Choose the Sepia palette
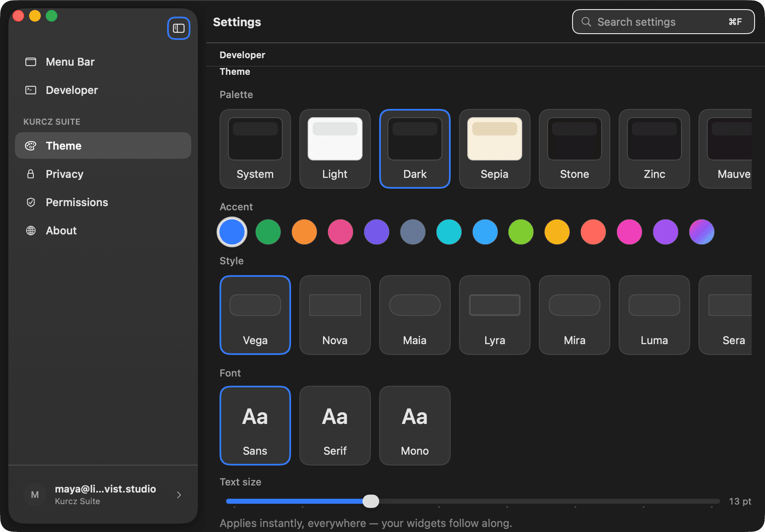The width and height of the screenshot is (765, 532). pos(495,149)
